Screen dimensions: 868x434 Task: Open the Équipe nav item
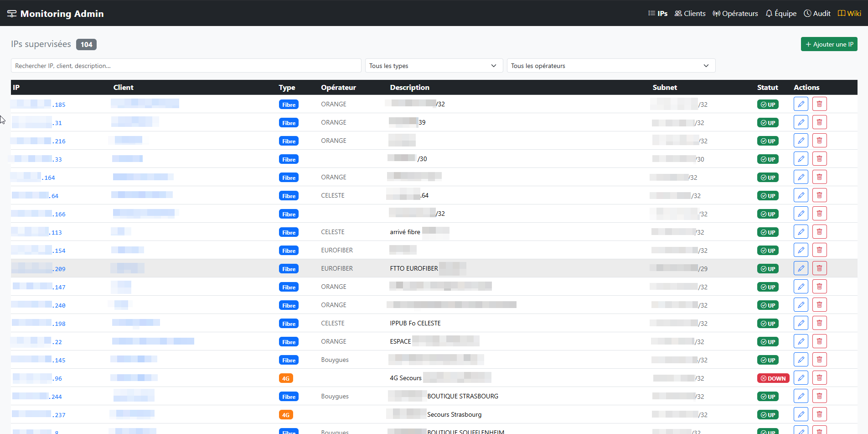click(781, 13)
